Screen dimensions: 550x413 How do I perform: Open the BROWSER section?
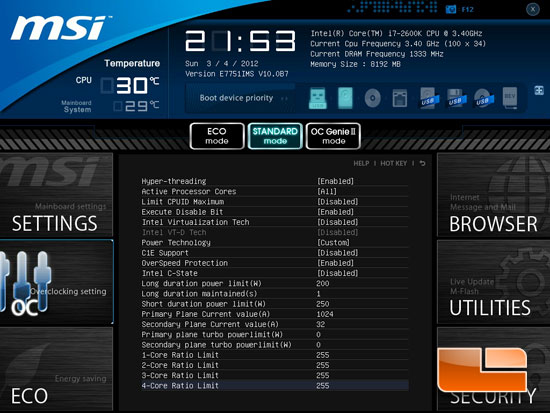pos(494,195)
